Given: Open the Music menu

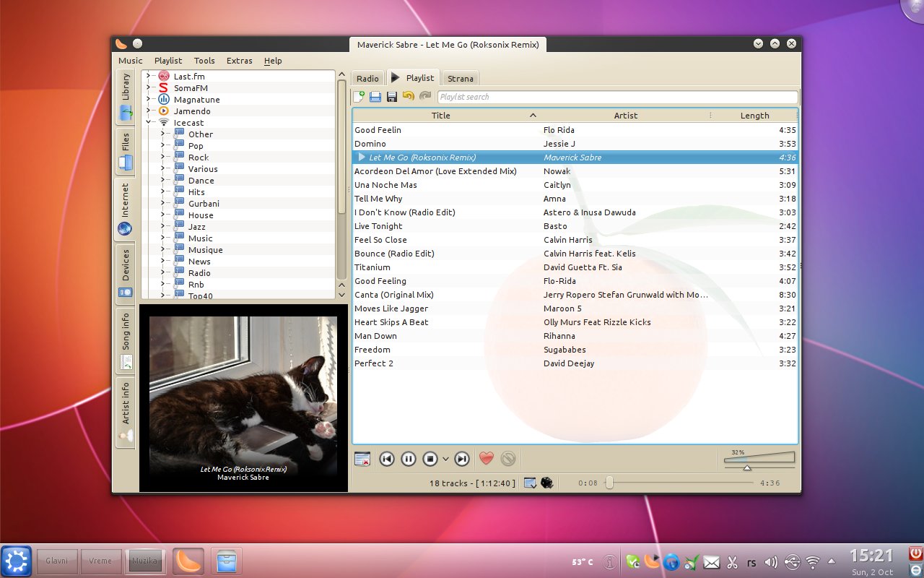Looking at the screenshot, I should click(x=131, y=61).
